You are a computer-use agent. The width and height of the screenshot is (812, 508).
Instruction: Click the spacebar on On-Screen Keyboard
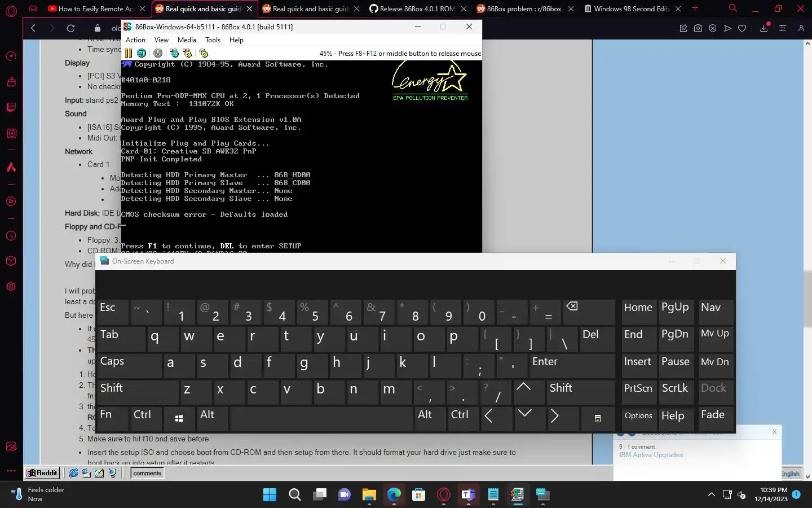[x=321, y=419]
